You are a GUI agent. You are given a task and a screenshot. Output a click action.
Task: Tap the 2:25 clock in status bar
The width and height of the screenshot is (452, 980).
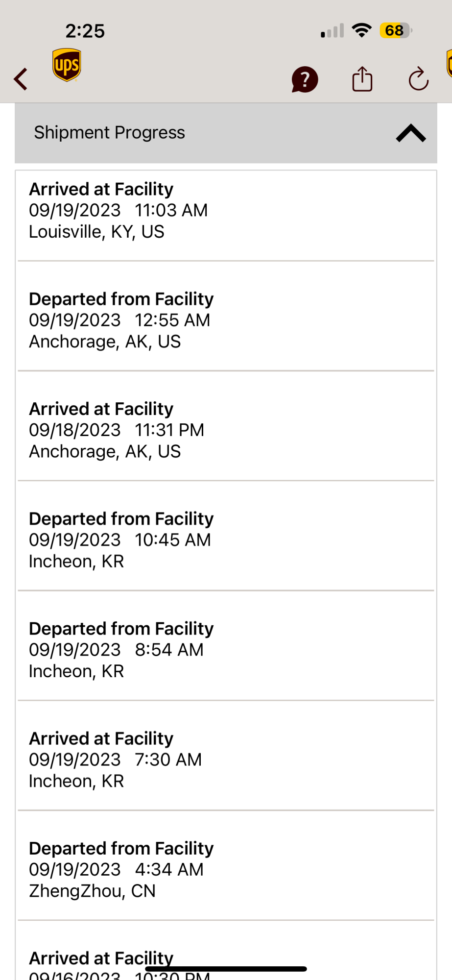click(x=85, y=31)
